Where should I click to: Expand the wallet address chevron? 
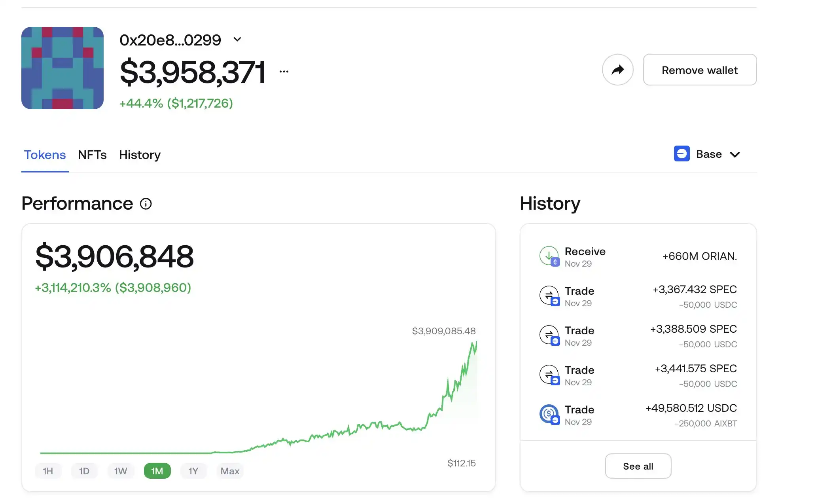(237, 39)
